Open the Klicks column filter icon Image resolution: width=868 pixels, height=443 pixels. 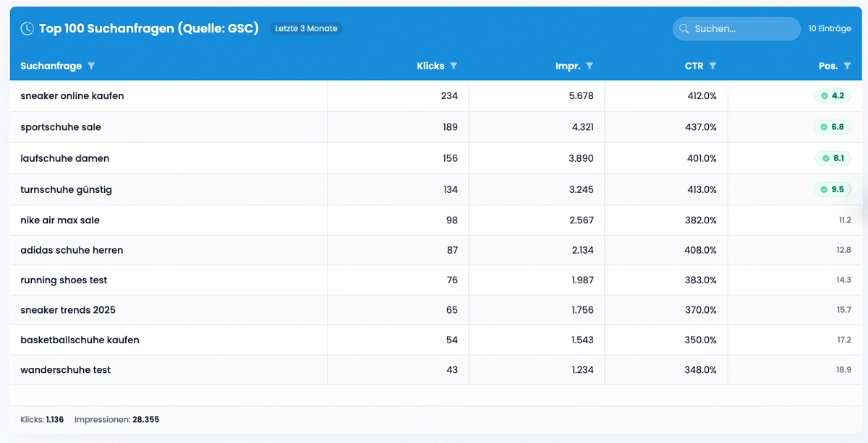(454, 66)
